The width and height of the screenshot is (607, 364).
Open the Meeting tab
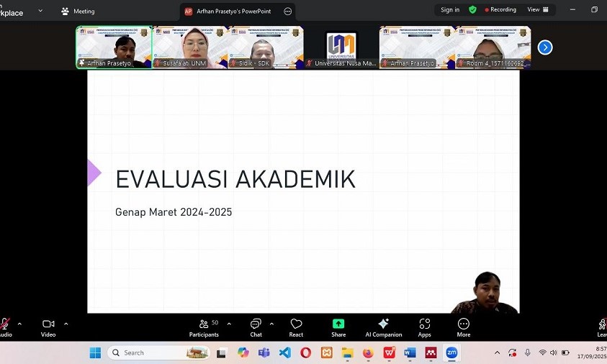(x=78, y=12)
